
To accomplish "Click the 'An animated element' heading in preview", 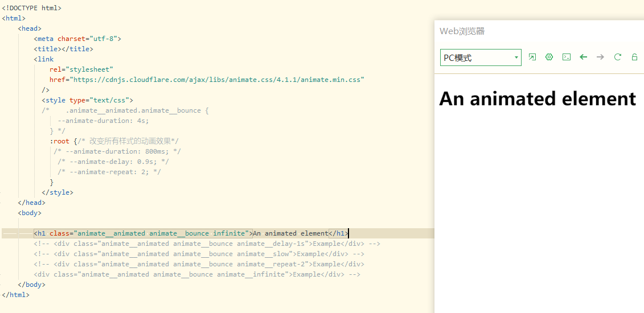I will coord(538,99).
